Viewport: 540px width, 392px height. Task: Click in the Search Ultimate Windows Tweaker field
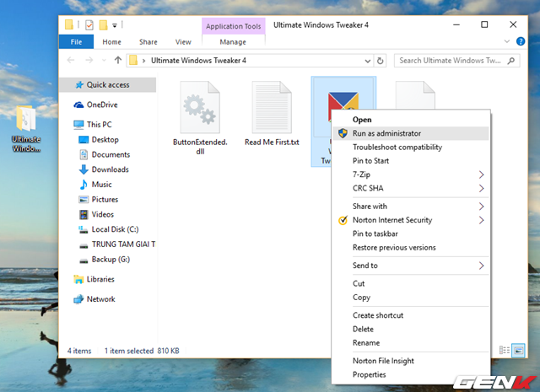(456, 61)
